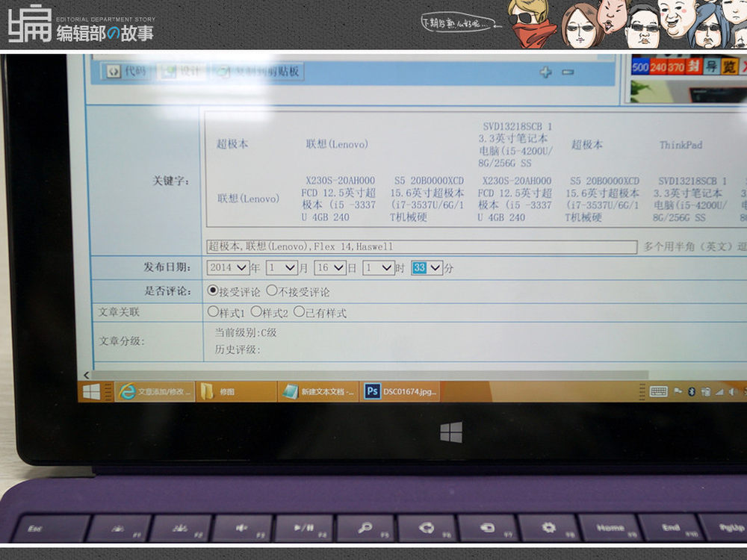The width and height of the screenshot is (747, 560).
Task: Click the 览 preview button
Action: 729,66
